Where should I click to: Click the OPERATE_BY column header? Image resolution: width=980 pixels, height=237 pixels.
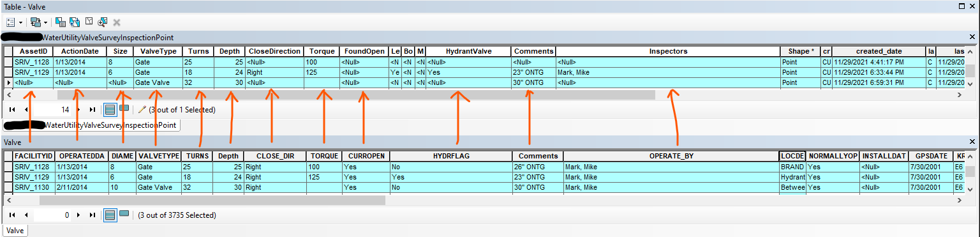click(x=671, y=156)
